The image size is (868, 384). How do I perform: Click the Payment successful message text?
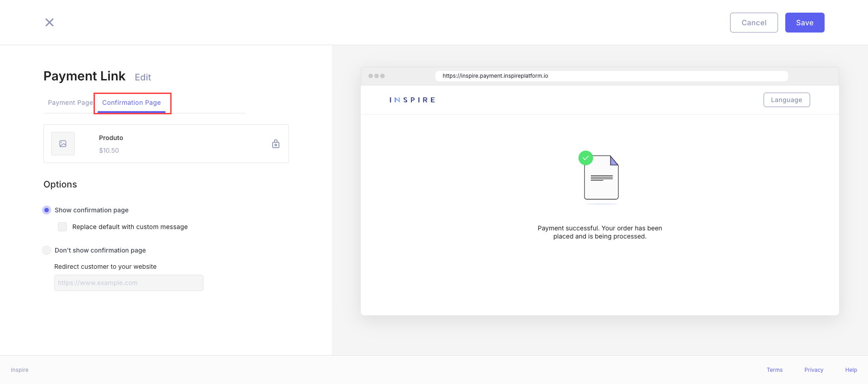[x=600, y=232]
